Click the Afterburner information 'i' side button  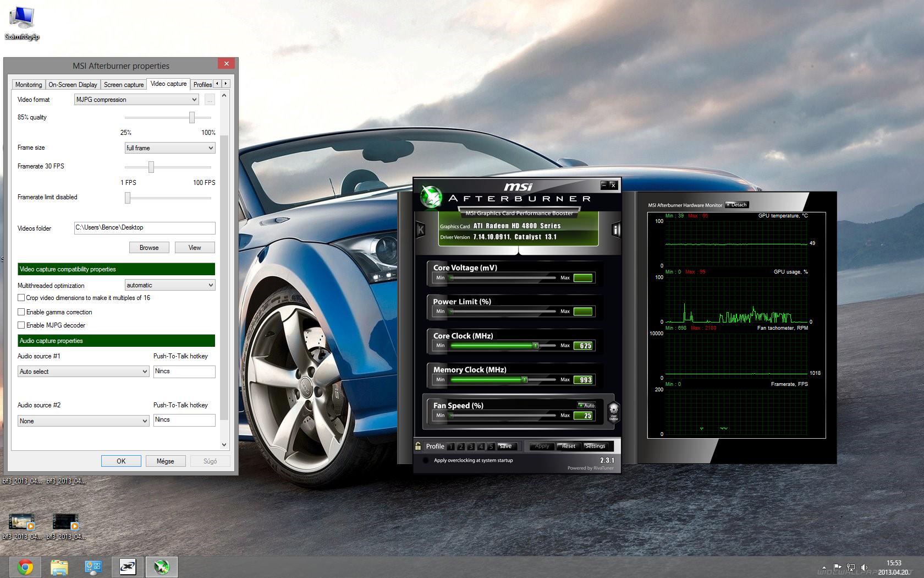click(616, 230)
